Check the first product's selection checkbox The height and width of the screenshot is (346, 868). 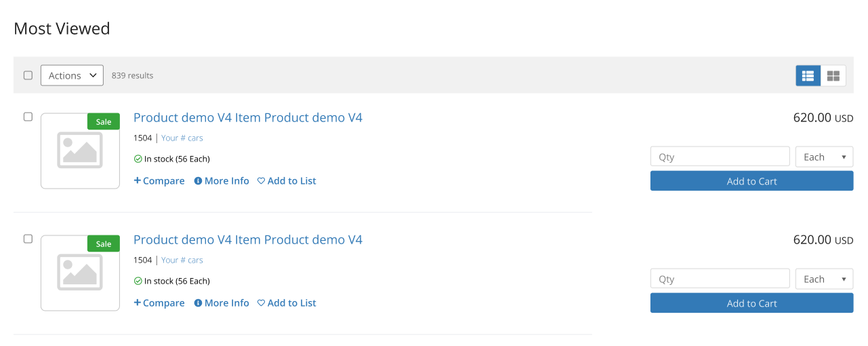tap(28, 117)
